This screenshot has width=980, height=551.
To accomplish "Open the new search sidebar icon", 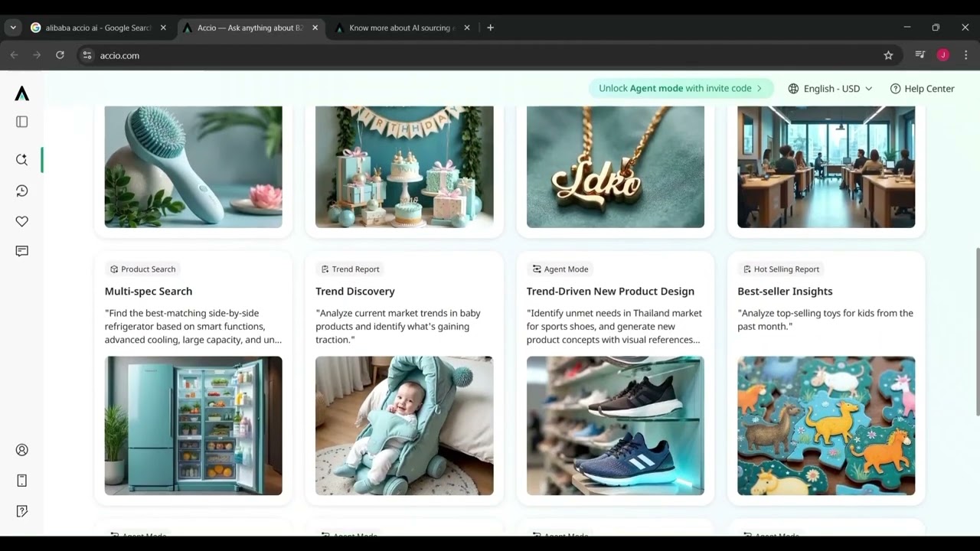I will point(21,160).
